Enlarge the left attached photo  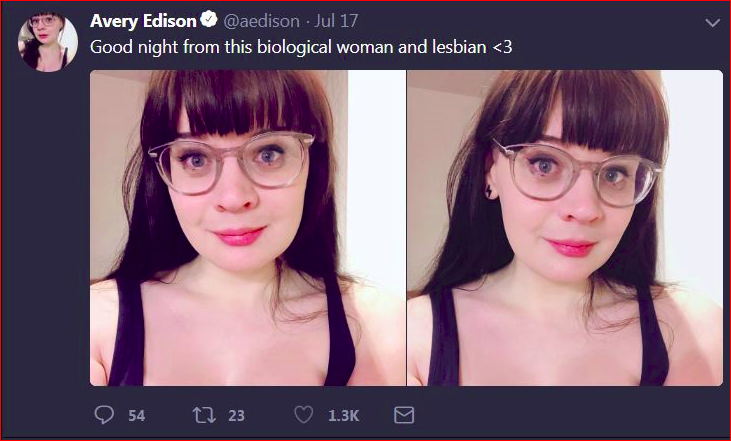tap(248, 228)
